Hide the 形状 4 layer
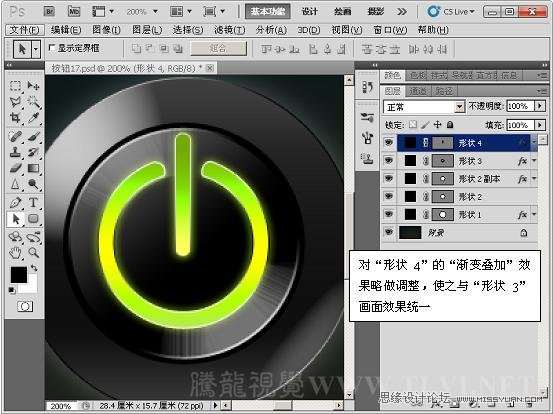The width and height of the screenshot is (553, 414). (389, 142)
